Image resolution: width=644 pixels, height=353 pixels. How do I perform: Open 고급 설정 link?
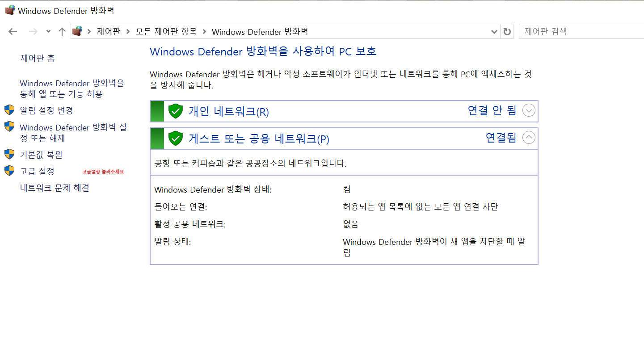37,171
